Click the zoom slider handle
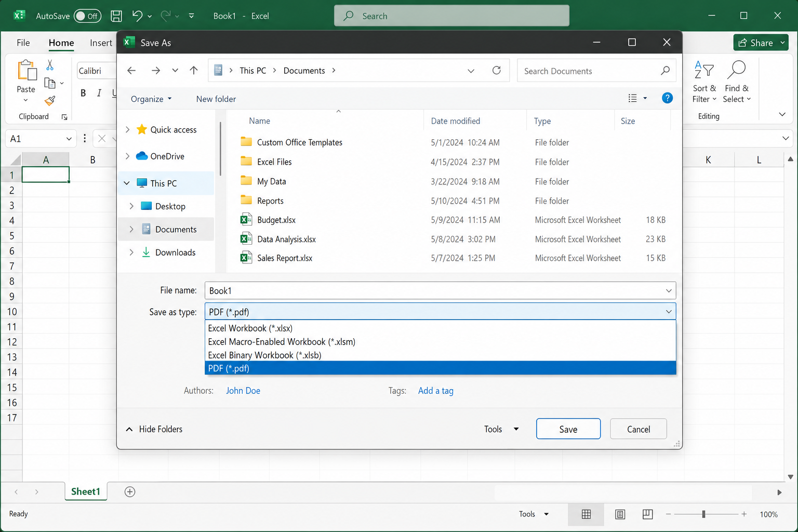798x532 pixels. 703,514
